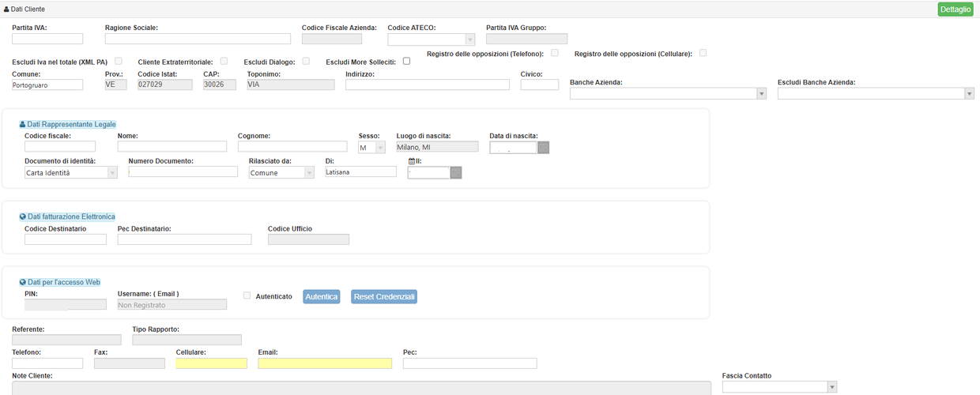
Task: Click the Luogo di nascita field Milano, MI
Action: 437,146
